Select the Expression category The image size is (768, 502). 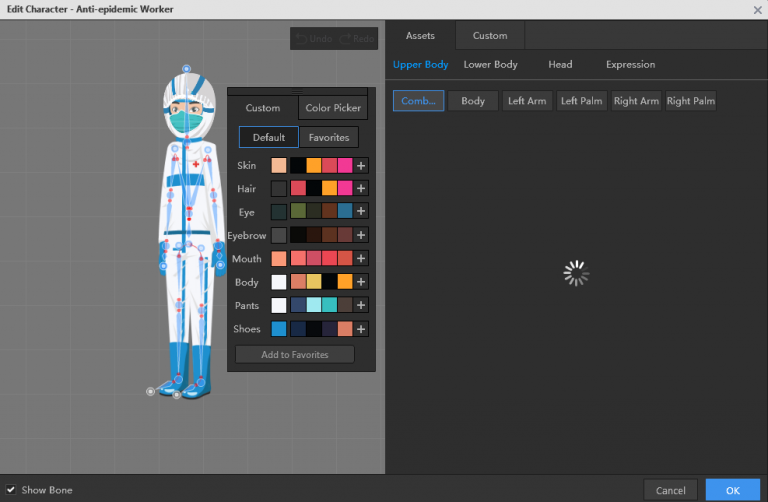click(x=630, y=65)
